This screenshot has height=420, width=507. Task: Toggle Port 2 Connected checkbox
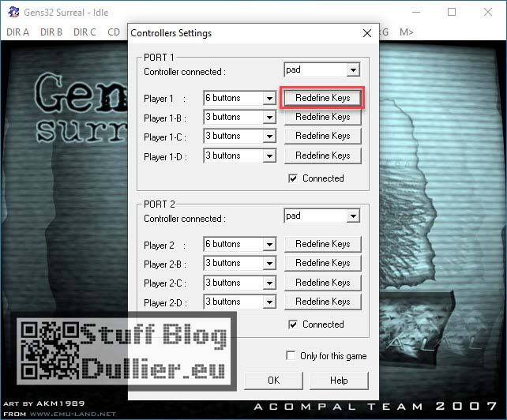[x=294, y=324]
